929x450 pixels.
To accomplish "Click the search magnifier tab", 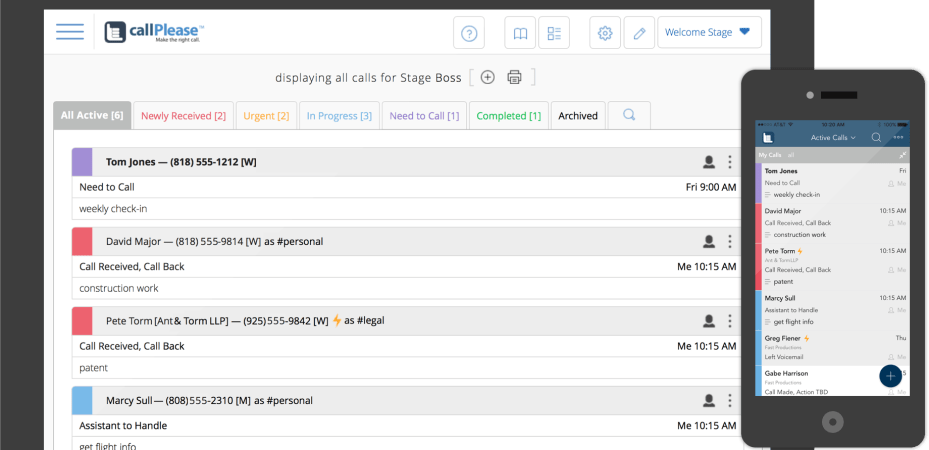I will click(629, 115).
